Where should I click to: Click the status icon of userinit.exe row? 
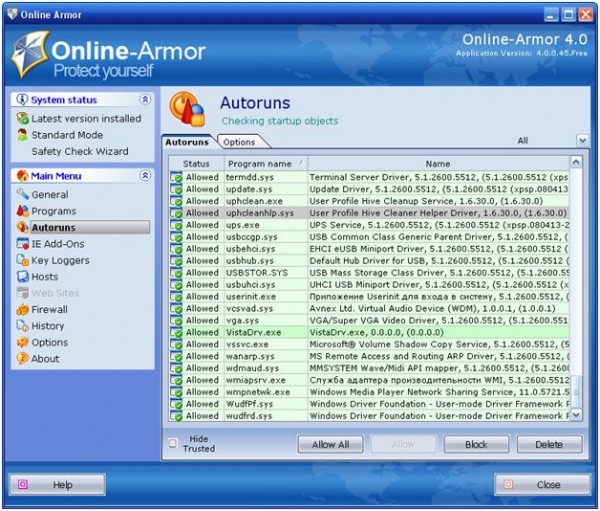click(176, 297)
